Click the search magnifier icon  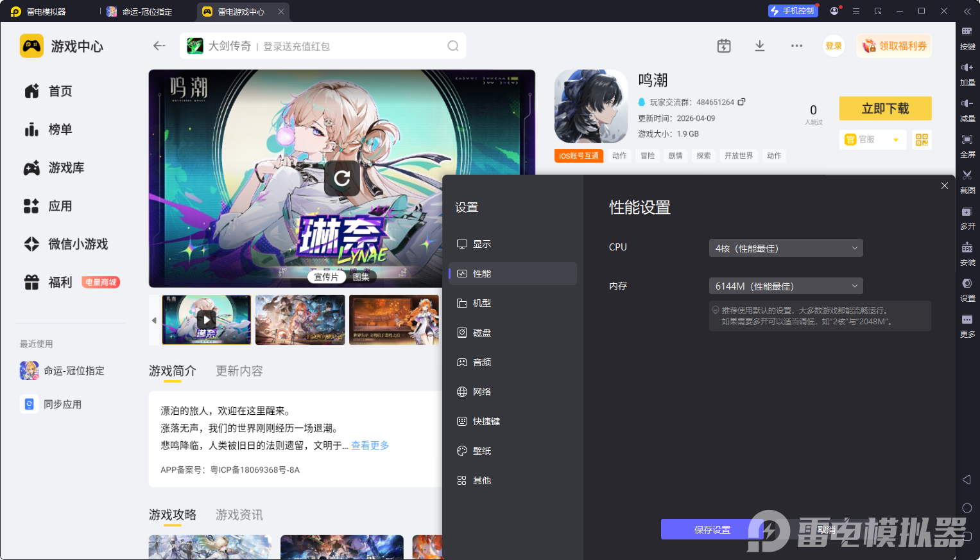453,46
